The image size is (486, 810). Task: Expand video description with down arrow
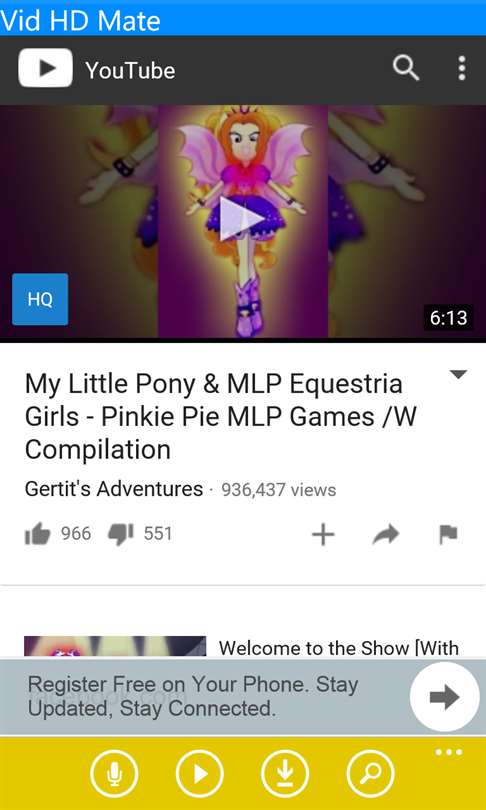click(x=458, y=375)
